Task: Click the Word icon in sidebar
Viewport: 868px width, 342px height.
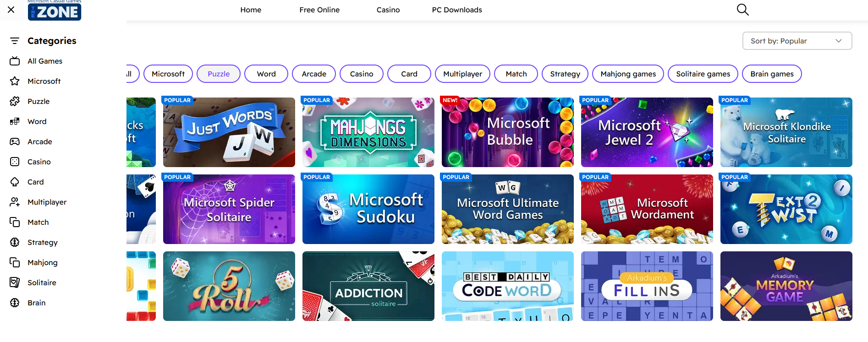Action: pos(15,121)
